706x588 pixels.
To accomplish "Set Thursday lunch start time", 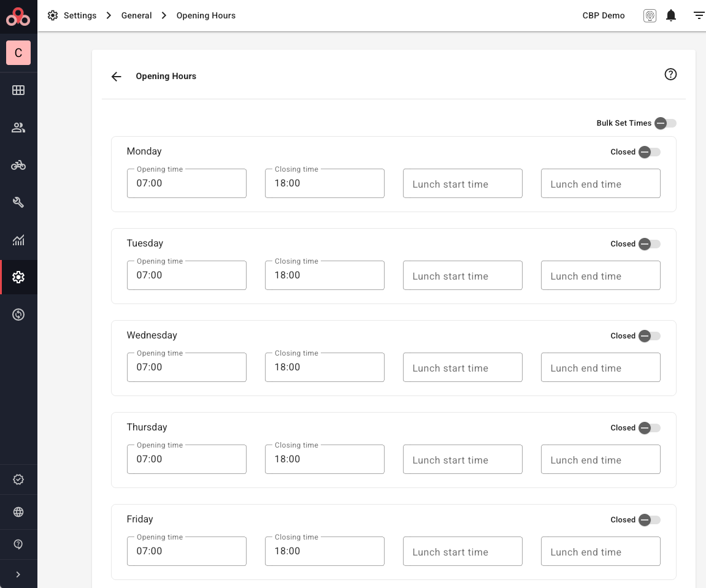I will click(x=462, y=459).
